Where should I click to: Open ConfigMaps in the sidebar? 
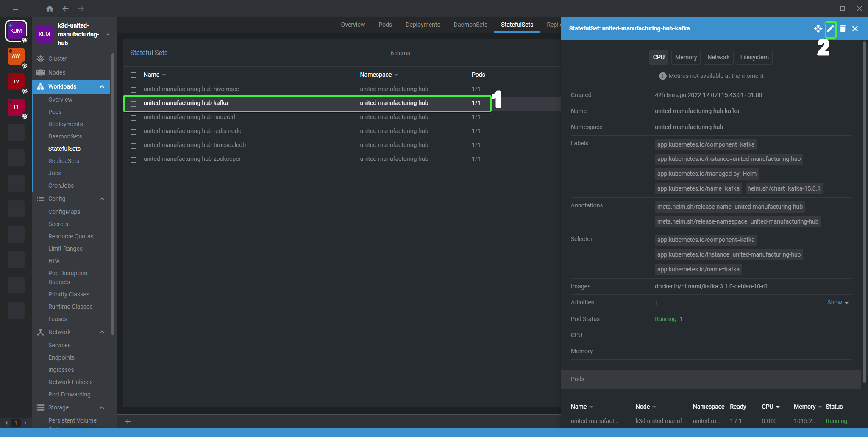click(64, 212)
